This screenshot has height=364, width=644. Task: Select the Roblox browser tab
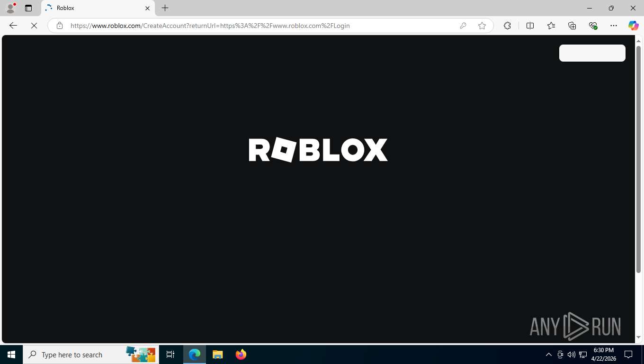tap(98, 8)
